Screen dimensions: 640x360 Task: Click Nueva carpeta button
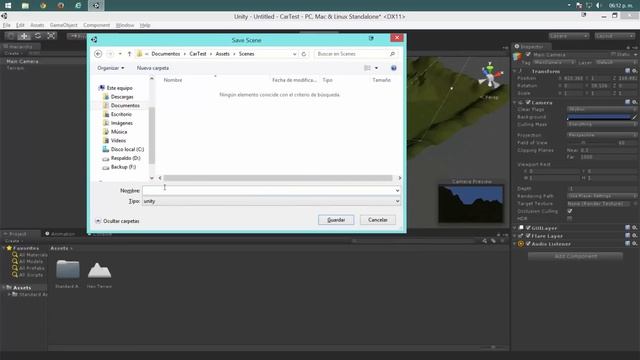[x=153, y=68]
